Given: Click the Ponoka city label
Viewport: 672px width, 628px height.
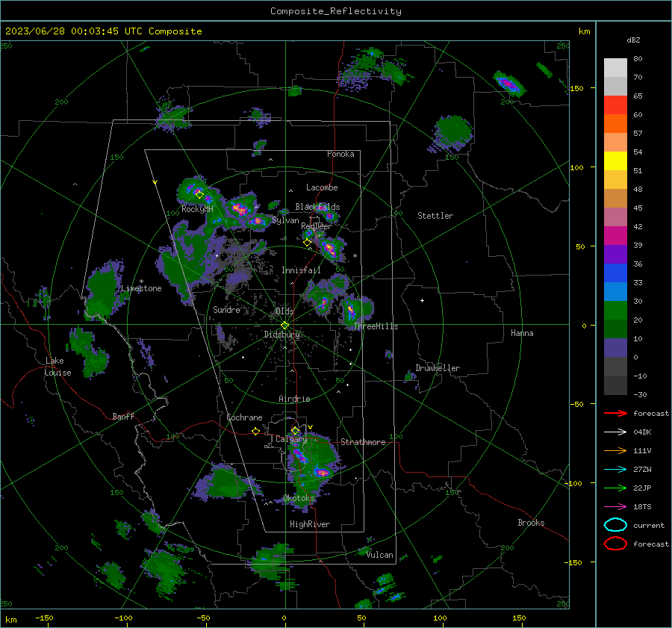Looking at the screenshot, I should click(x=340, y=154).
